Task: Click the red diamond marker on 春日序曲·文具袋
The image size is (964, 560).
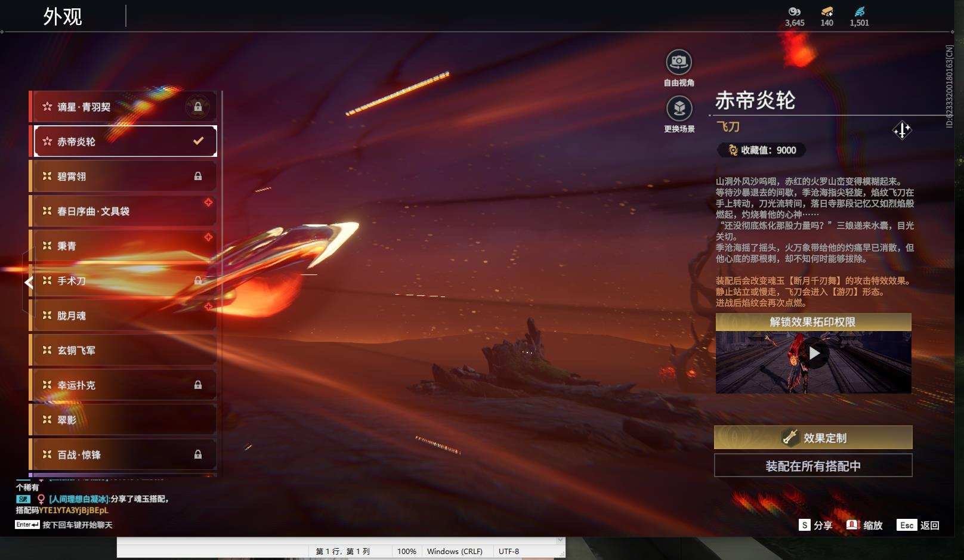Action: [x=208, y=202]
